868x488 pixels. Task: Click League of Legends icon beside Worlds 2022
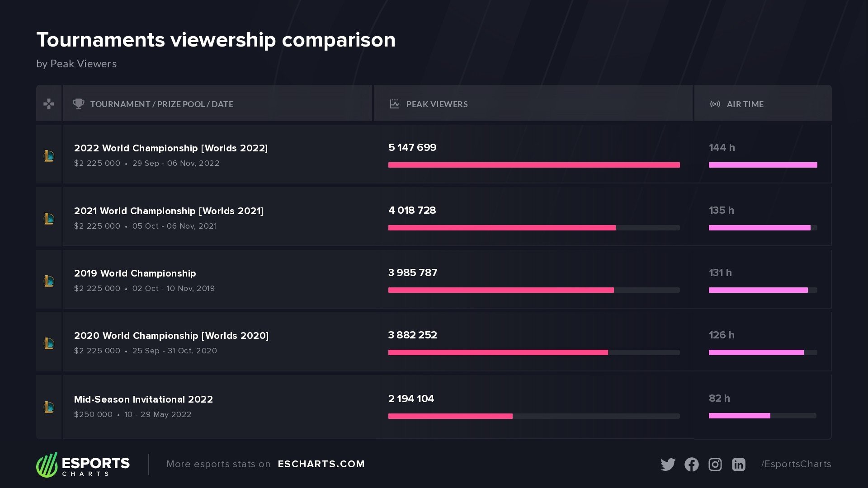coord(49,156)
